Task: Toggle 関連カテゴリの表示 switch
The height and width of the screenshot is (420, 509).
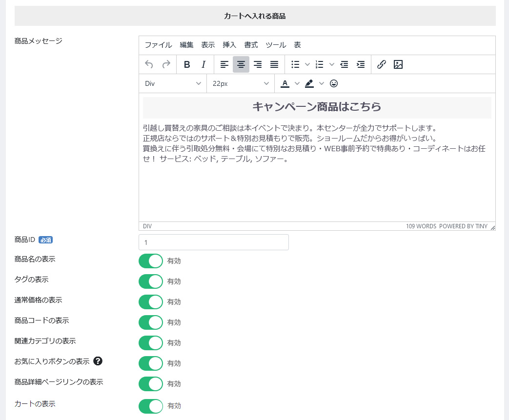Action: (151, 343)
